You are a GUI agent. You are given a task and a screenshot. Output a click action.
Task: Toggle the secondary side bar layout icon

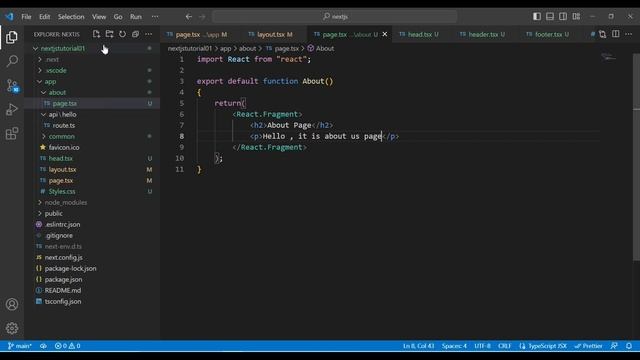click(563, 16)
